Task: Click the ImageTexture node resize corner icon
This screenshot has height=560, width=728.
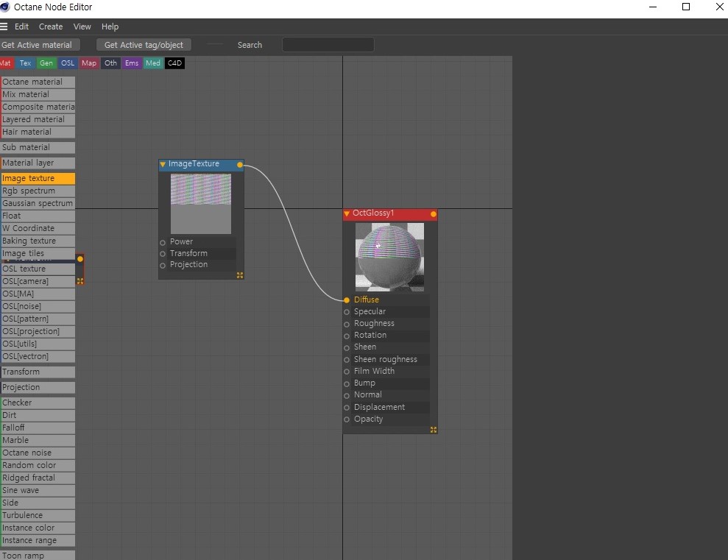Action: coord(239,275)
